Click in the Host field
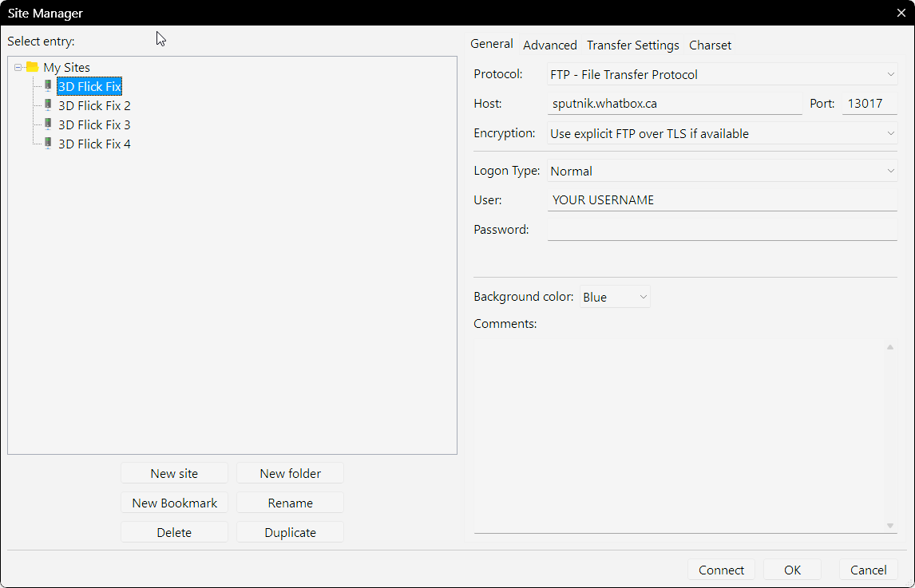The width and height of the screenshot is (915, 588). (675, 104)
